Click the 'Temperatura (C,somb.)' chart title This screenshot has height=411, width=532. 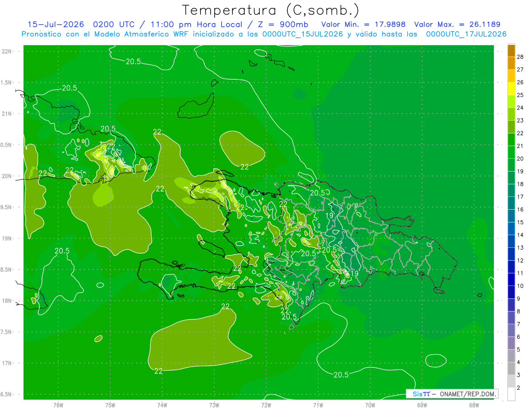point(270,10)
